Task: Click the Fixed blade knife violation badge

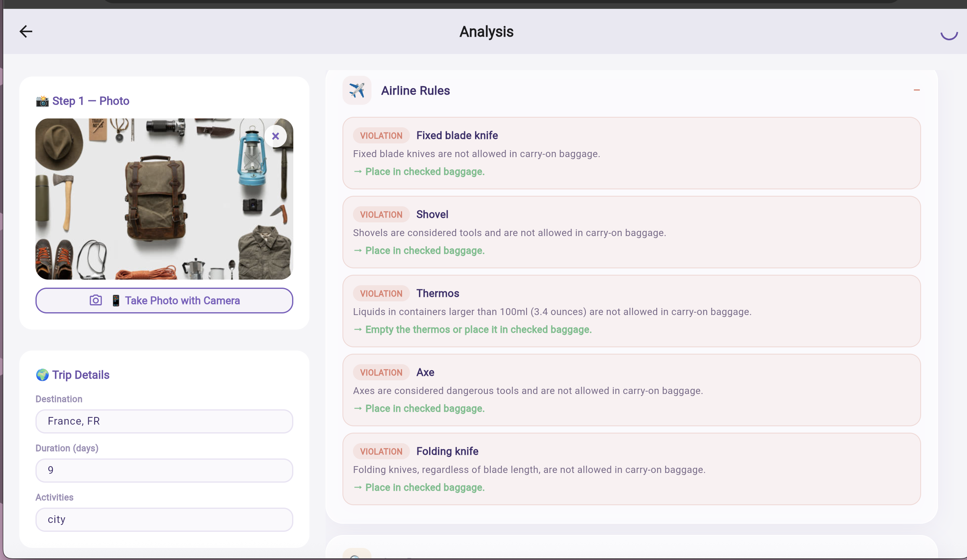Action: [381, 136]
